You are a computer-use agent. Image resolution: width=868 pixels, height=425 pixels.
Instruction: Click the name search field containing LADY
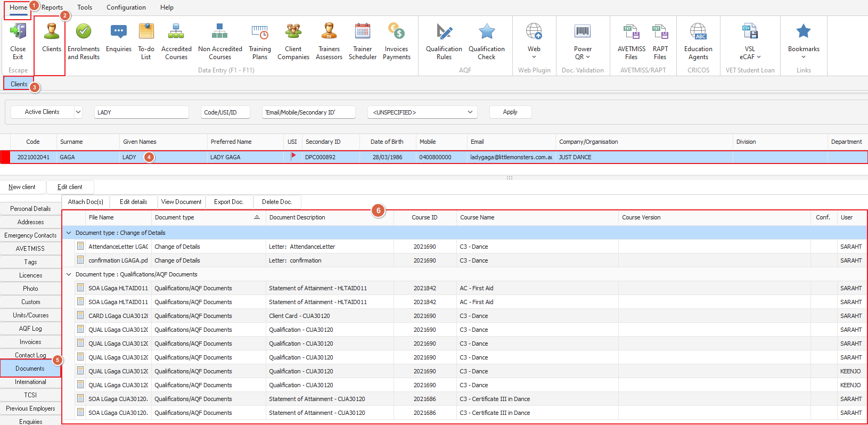(142, 112)
